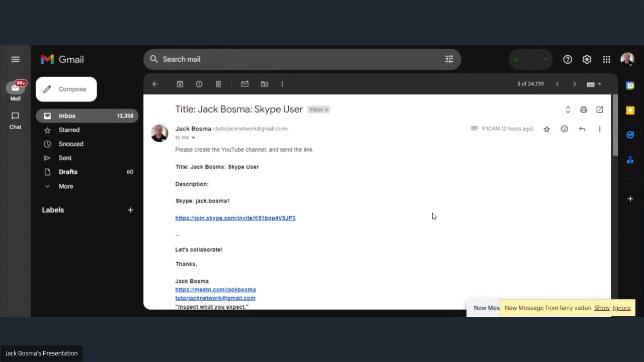Click the Labels heading
This screenshot has width=644, height=362.
(x=53, y=210)
